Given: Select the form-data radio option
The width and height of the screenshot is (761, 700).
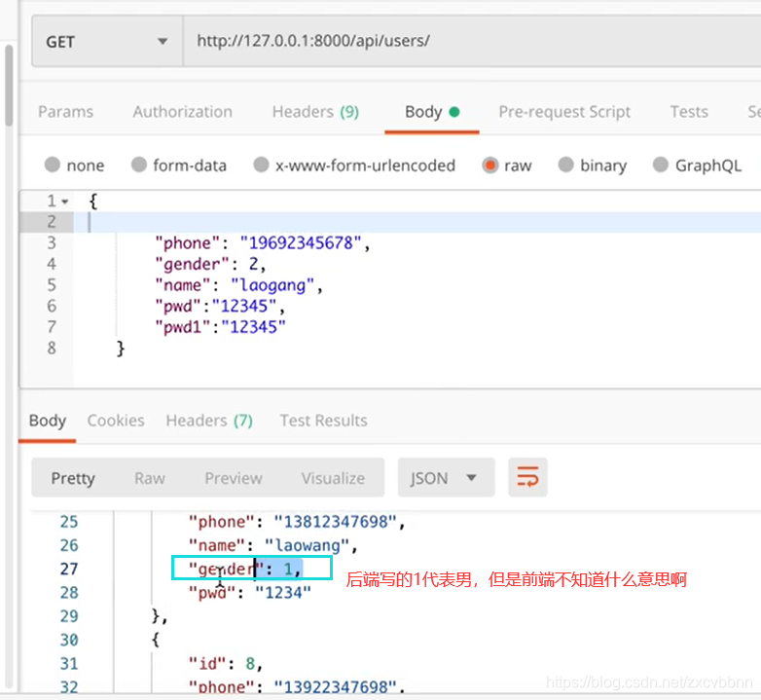Looking at the screenshot, I should 139,165.
